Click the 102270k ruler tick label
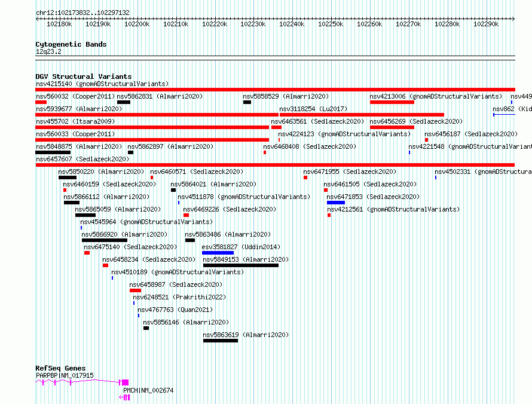This screenshot has height=404, width=532. pos(408,24)
